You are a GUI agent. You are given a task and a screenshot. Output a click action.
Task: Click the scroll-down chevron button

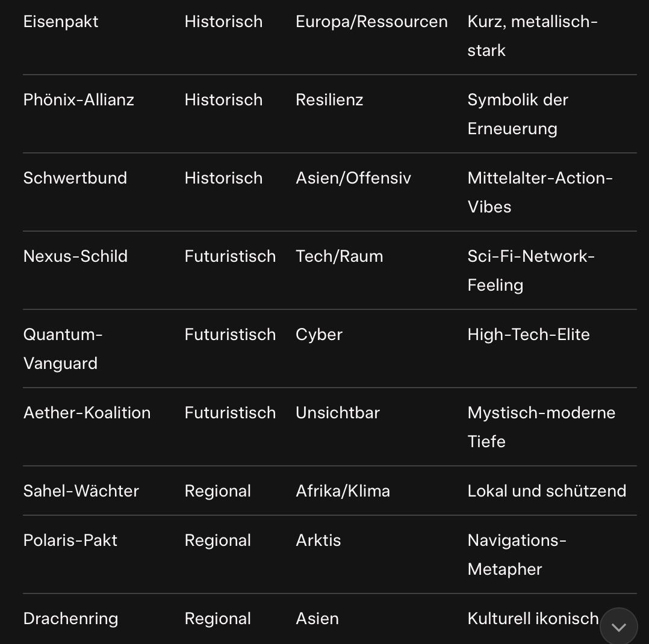pyautogui.click(x=618, y=627)
